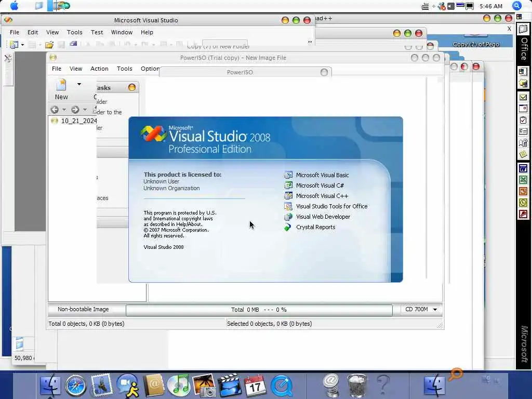
Task: Click PowerISO Back navigation arrow
Action: (x=55, y=110)
